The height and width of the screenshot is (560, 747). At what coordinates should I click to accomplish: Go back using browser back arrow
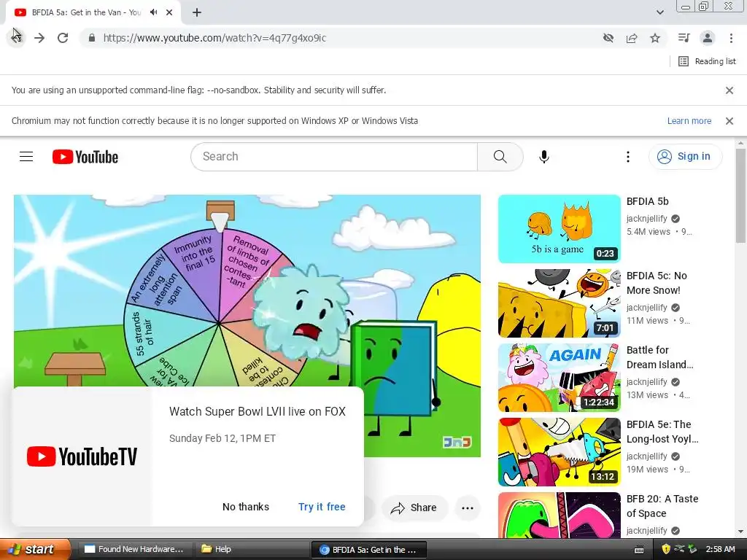17,38
